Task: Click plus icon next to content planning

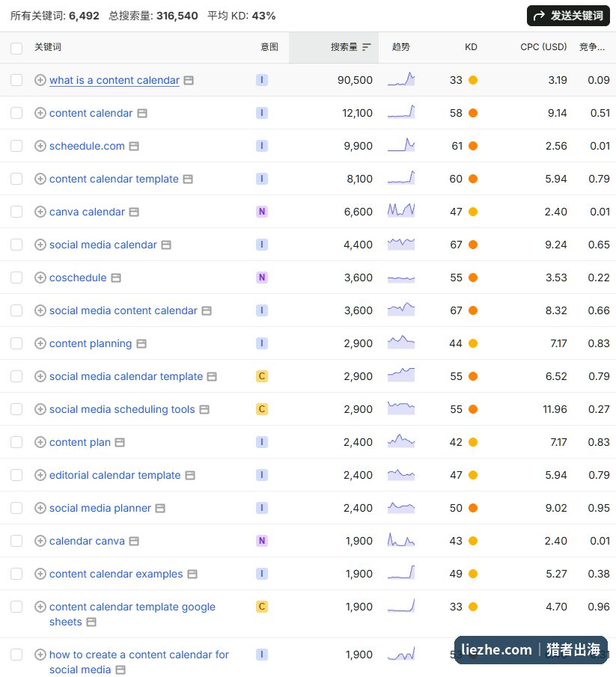Action: click(x=40, y=343)
